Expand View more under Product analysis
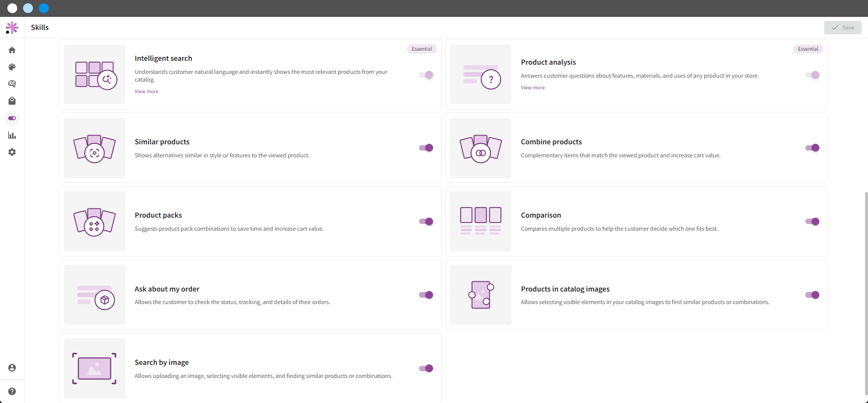This screenshot has height=403, width=868. tap(533, 87)
